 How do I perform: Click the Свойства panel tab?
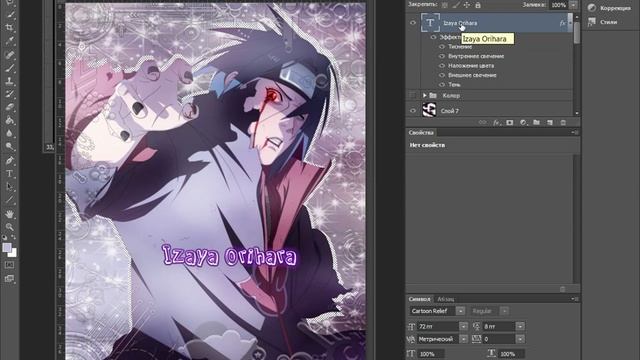421,133
